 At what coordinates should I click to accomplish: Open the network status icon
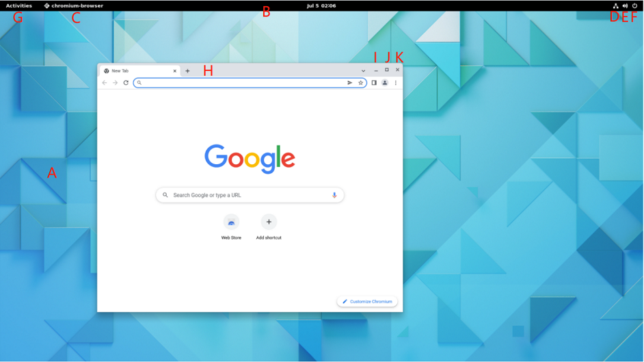(616, 5)
